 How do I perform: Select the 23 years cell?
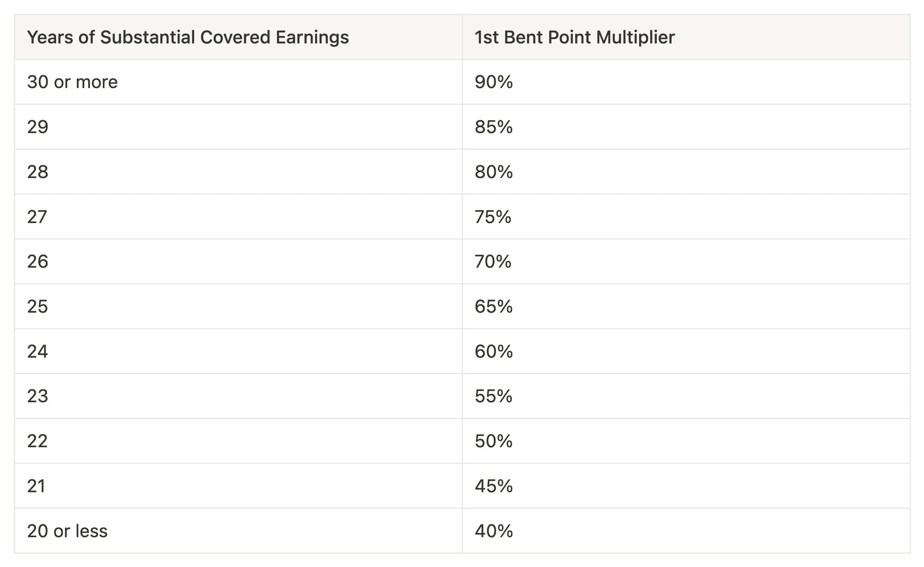click(x=238, y=396)
